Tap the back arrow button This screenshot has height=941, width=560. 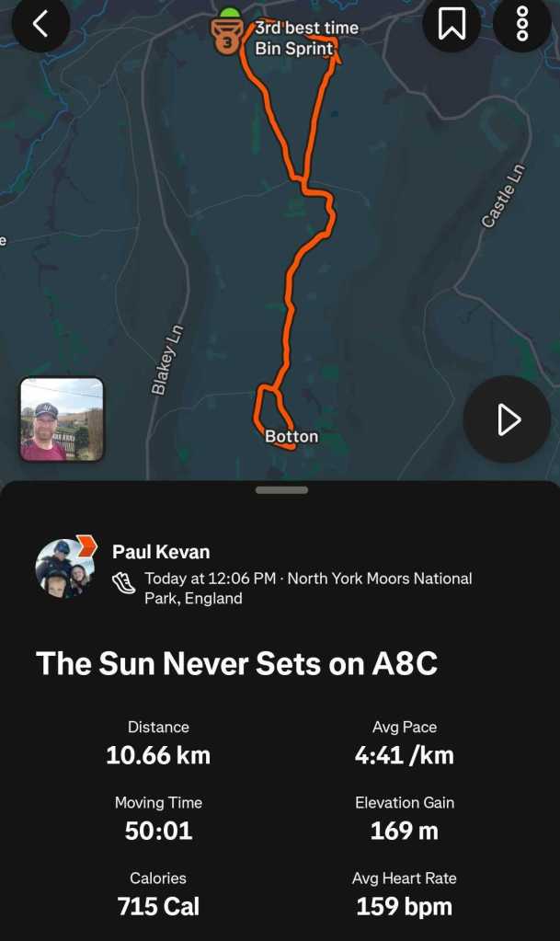click(x=40, y=24)
